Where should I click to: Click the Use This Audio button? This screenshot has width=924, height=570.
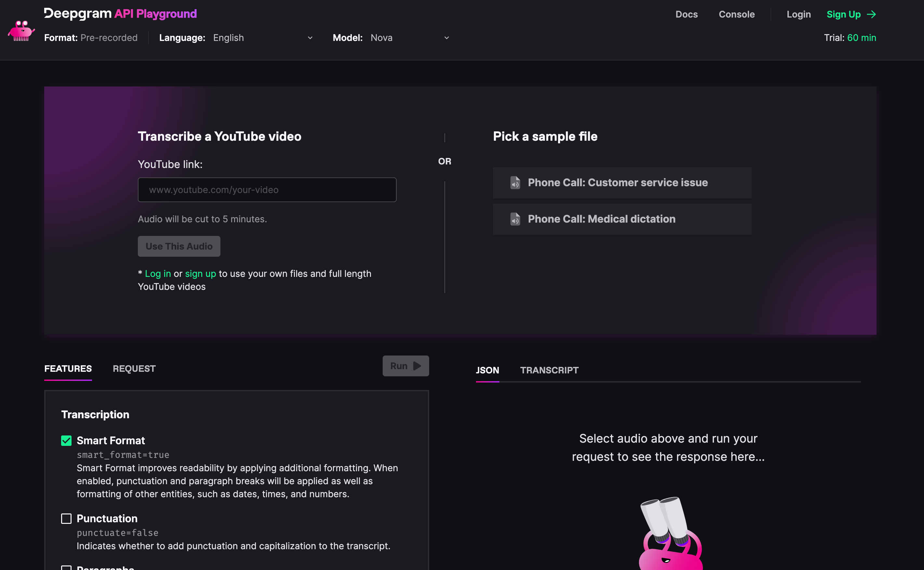[179, 246]
